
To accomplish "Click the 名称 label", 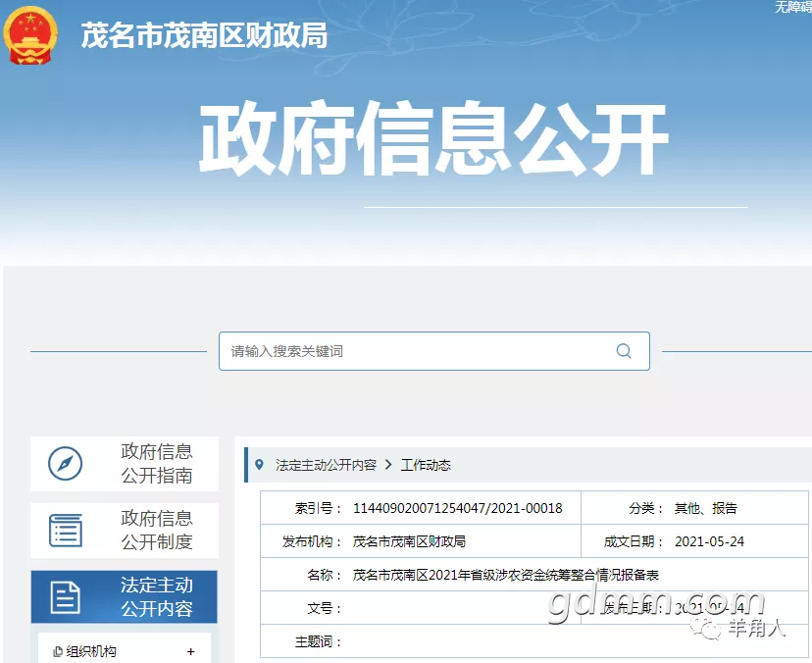I will [325, 575].
